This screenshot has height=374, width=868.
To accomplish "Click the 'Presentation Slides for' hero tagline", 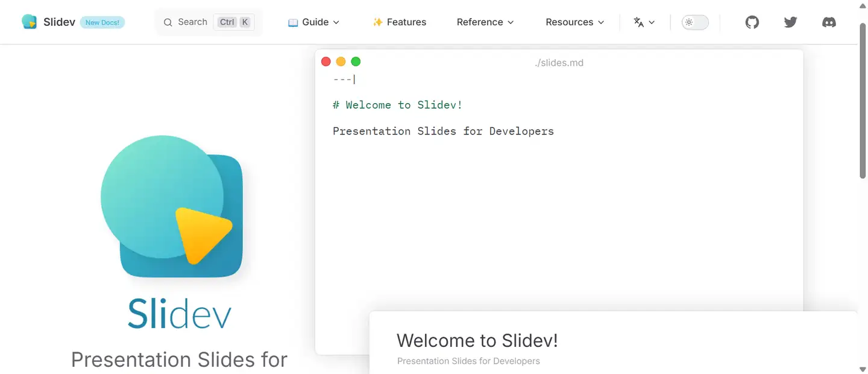I will 180,360.
